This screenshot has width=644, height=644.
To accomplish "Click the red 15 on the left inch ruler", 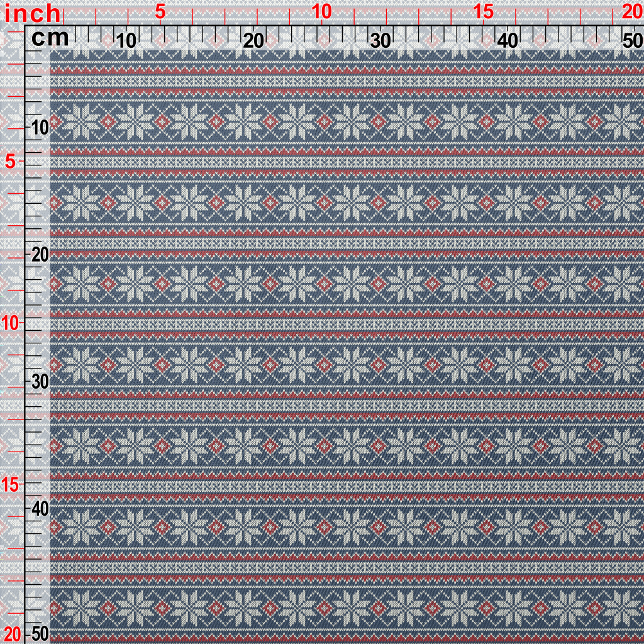I will 11,485.
